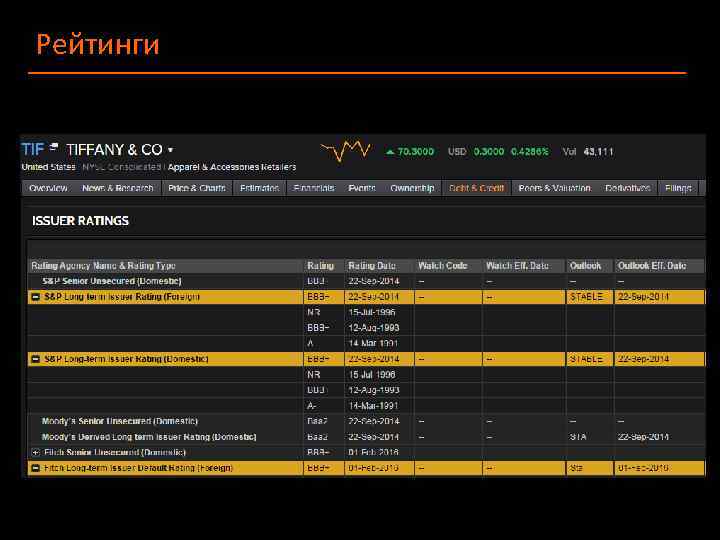Image resolution: width=720 pixels, height=540 pixels.
Task: Click the Baa2 rating in Moody's Senior Unsecured row
Action: pos(317,421)
